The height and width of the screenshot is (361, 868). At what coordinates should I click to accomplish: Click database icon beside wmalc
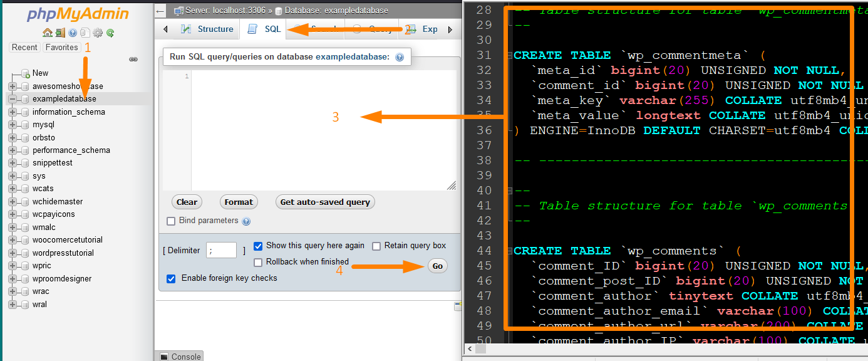[x=25, y=228]
